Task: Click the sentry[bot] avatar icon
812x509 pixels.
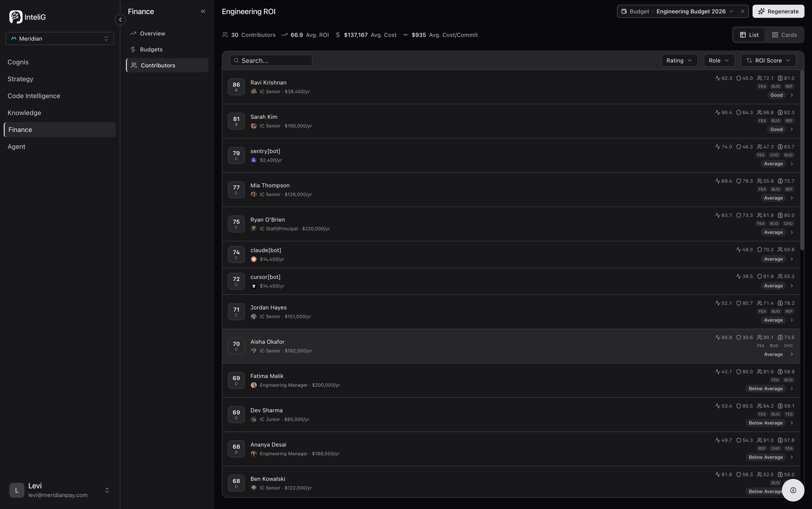Action: (254, 160)
